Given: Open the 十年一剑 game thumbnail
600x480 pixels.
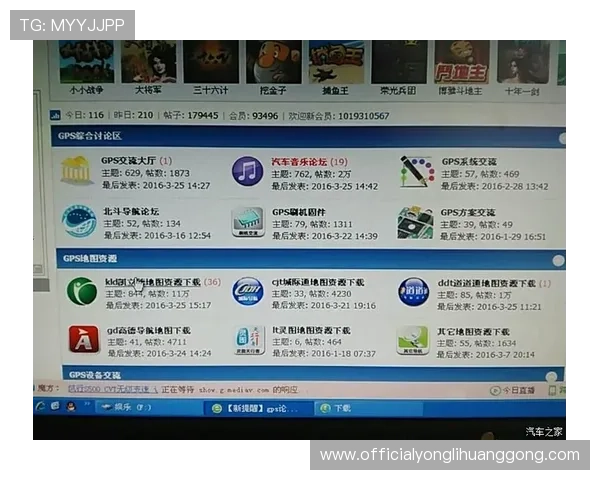Looking at the screenshot, I should (x=523, y=62).
